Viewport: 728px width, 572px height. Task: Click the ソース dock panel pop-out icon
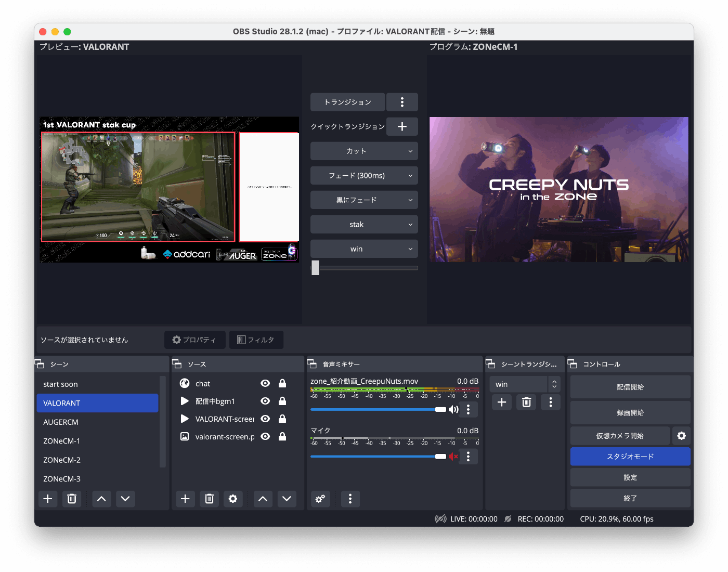[x=176, y=363]
